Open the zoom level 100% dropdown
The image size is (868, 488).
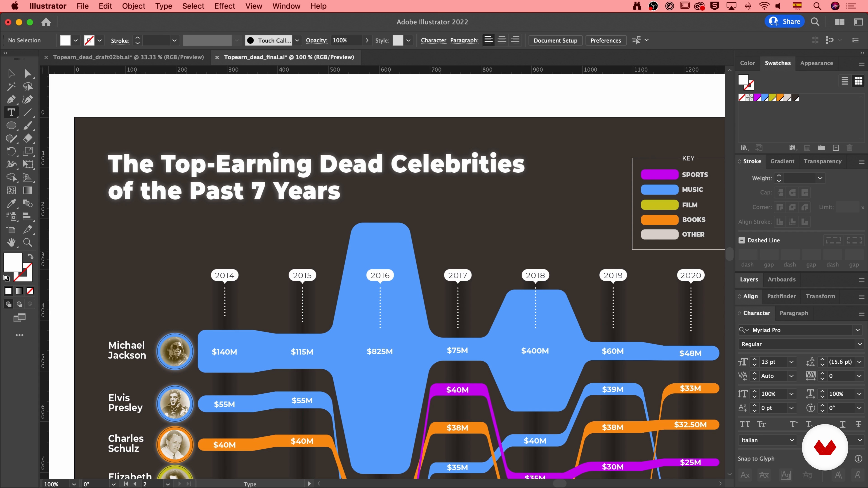[x=74, y=484]
